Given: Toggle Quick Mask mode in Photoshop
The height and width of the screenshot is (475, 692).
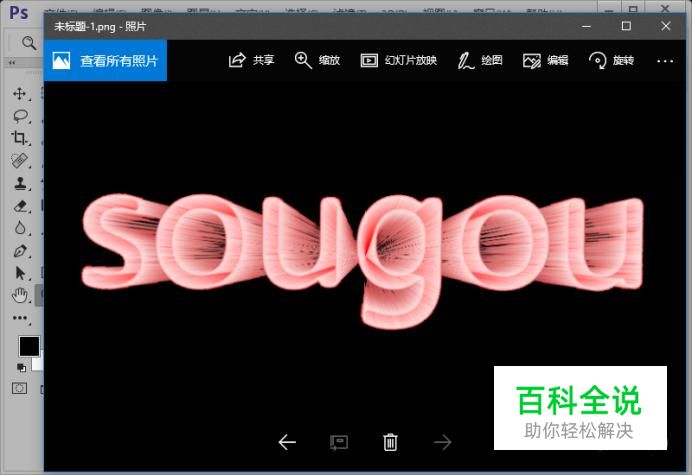Looking at the screenshot, I should pos(19,388).
